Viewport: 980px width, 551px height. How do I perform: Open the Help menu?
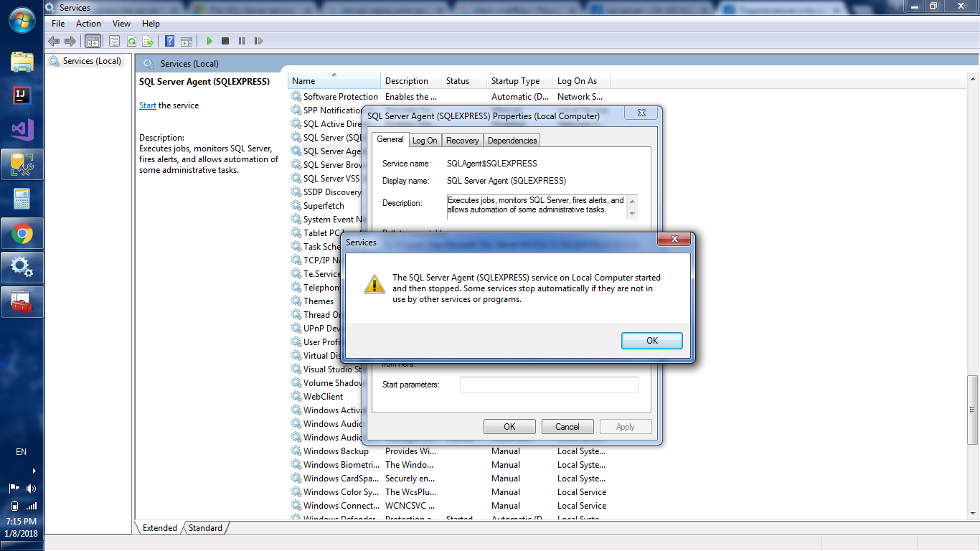tap(151, 24)
